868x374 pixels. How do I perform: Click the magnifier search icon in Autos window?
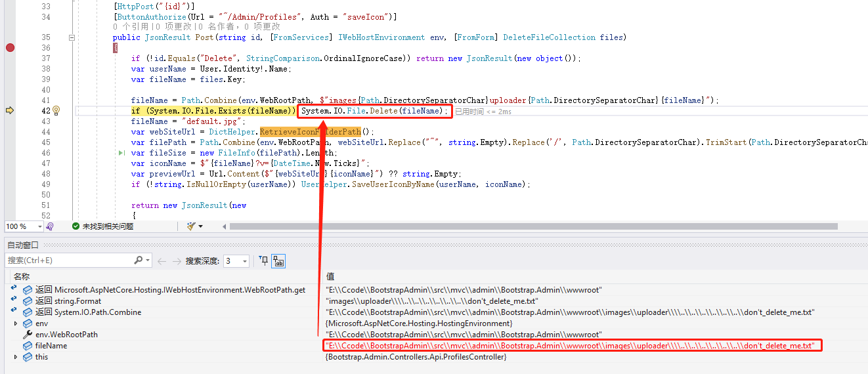tap(139, 260)
